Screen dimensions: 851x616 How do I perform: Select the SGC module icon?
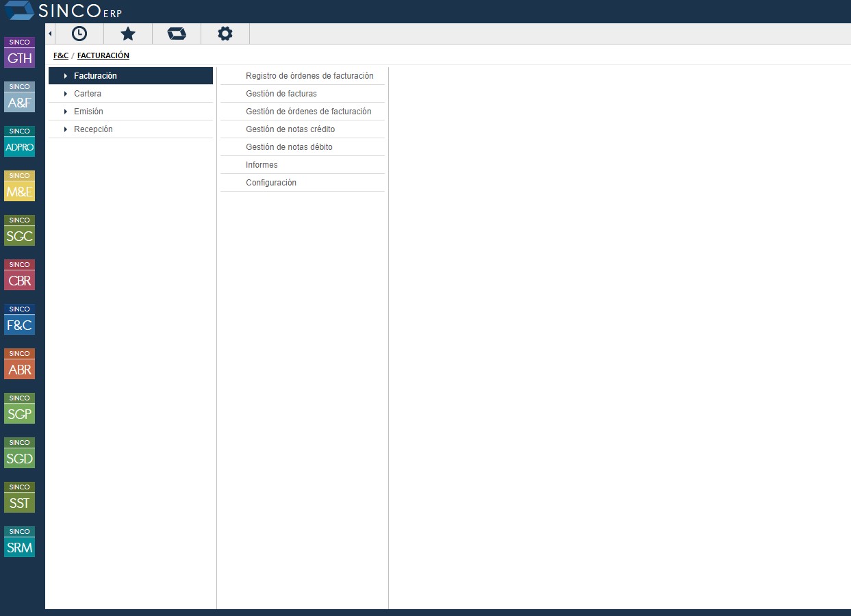19,230
